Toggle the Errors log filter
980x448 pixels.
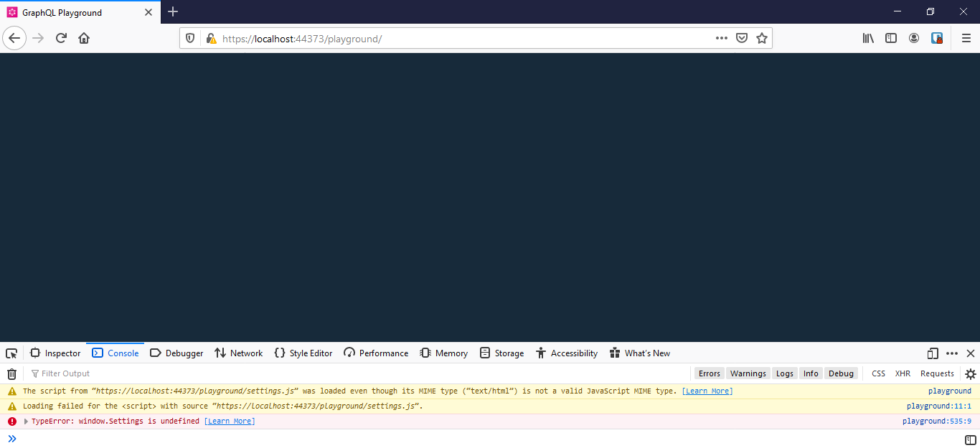[709, 373]
